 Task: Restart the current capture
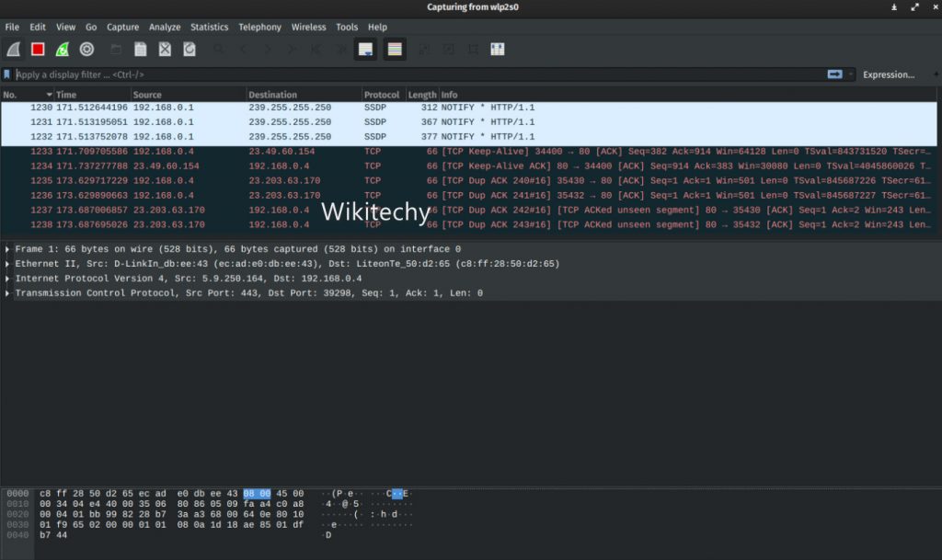click(62, 49)
